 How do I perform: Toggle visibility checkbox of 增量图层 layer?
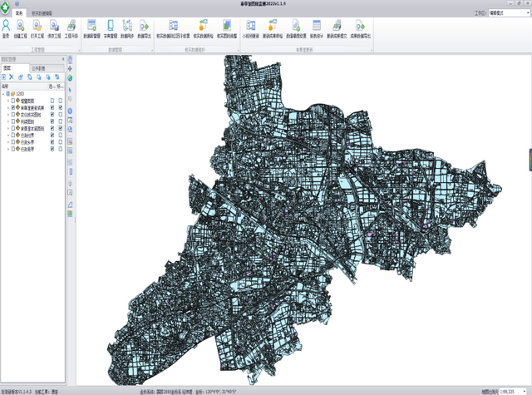click(x=13, y=101)
